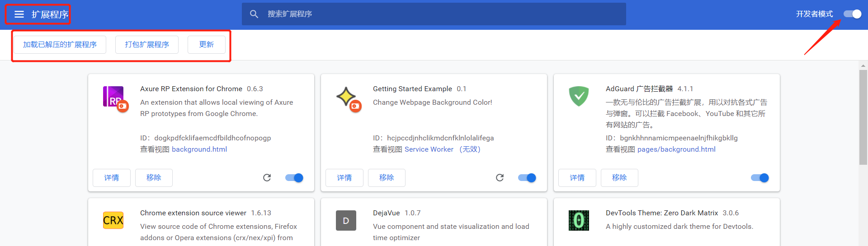The height and width of the screenshot is (246, 868).
Task: Focus the search extensions input field
Action: (434, 14)
